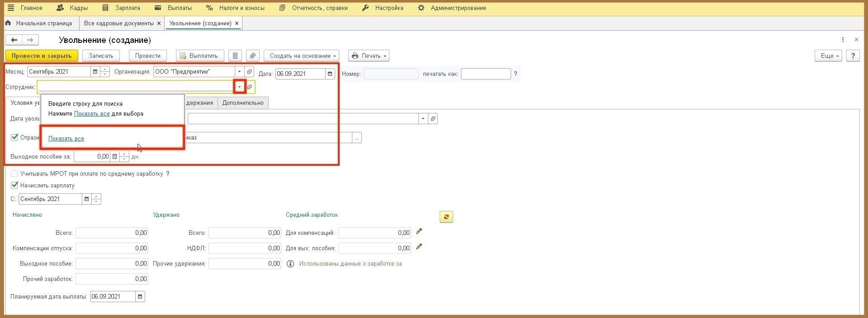Click the Прочие удержания amount field
The image size is (868, 318).
245,263
